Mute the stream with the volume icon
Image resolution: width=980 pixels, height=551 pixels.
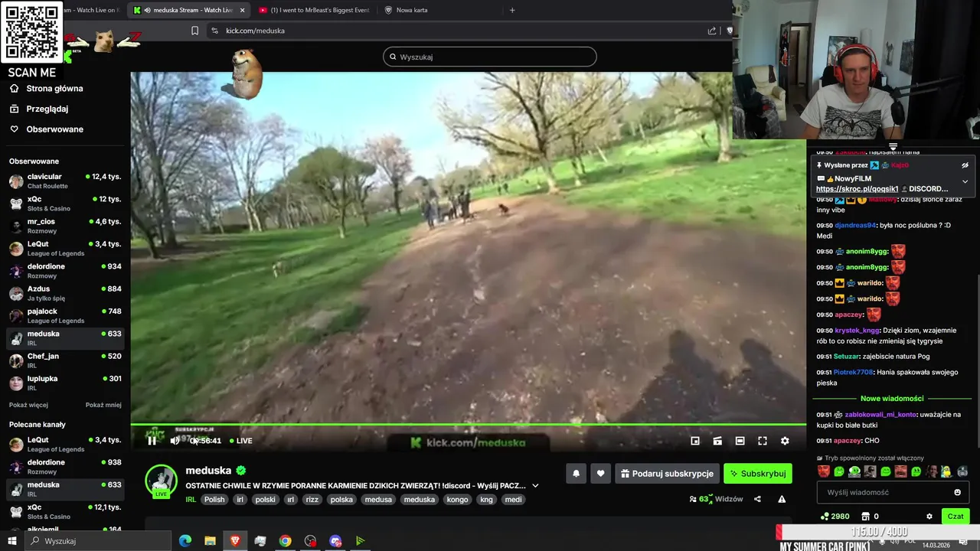(x=175, y=441)
